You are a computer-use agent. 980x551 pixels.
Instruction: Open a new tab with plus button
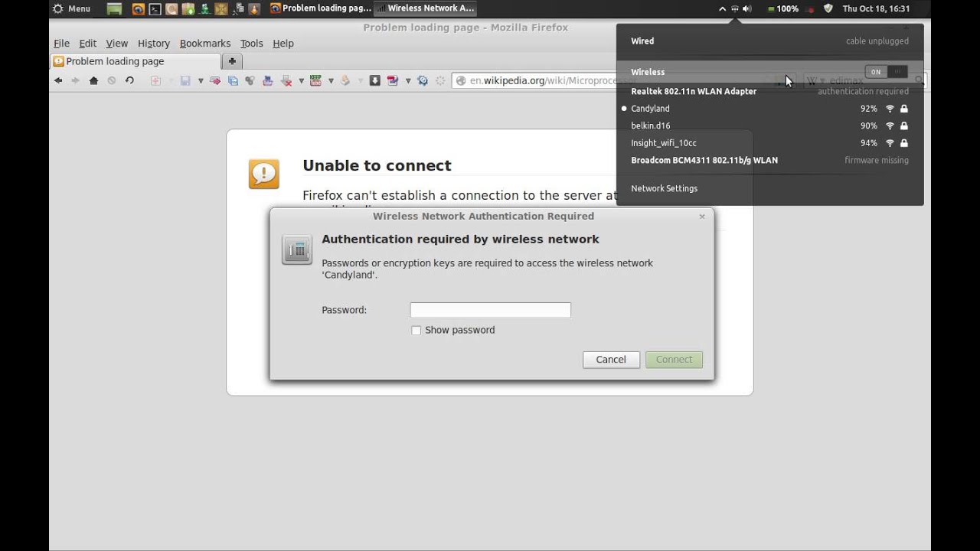(232, 61)
